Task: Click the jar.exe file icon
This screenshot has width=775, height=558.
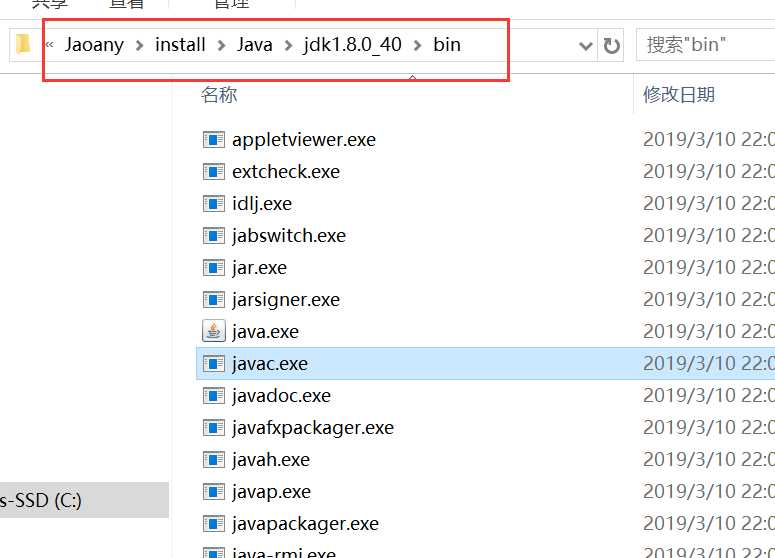Action: [214, 268]
